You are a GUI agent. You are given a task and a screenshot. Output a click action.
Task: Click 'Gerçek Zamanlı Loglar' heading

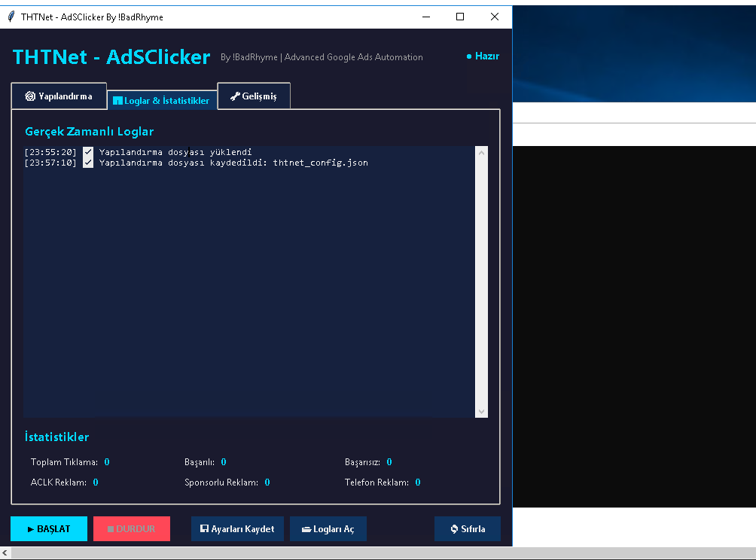click(89, 132)
